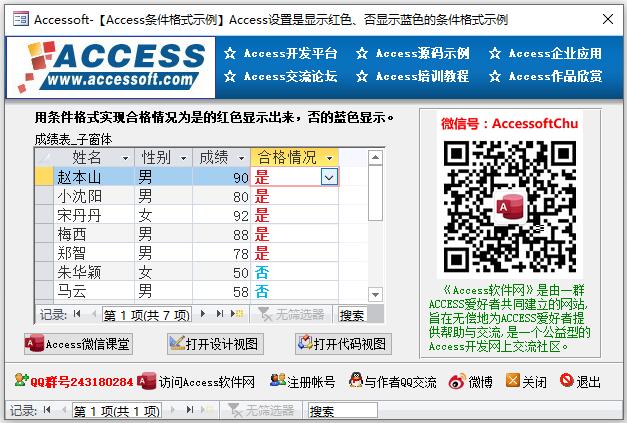The image size is (627, 423).
Task: Open Access微信课堂 button
Action: (78, 344)
